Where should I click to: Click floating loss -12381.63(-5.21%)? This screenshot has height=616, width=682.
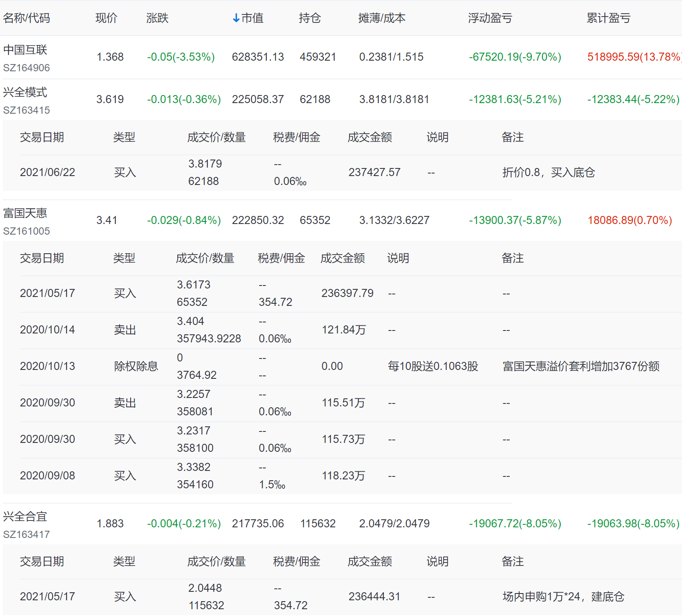[515, 99]
